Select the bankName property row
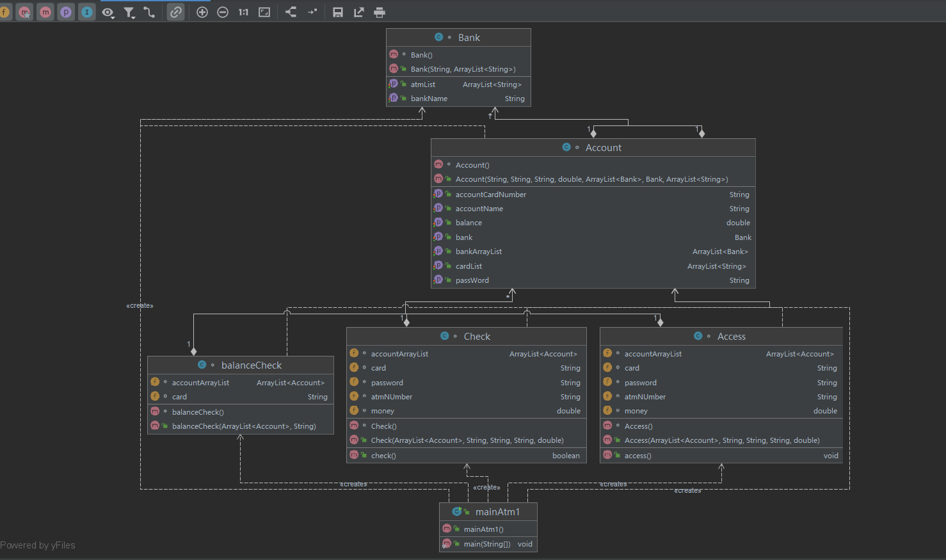 tap(459, 99)
